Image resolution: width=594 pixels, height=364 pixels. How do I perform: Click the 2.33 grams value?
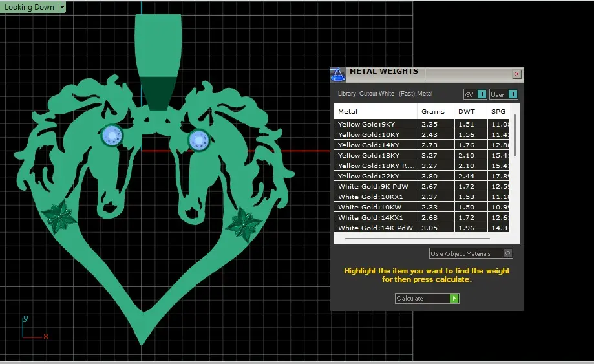pyautogui.click(x=429, y=207)
